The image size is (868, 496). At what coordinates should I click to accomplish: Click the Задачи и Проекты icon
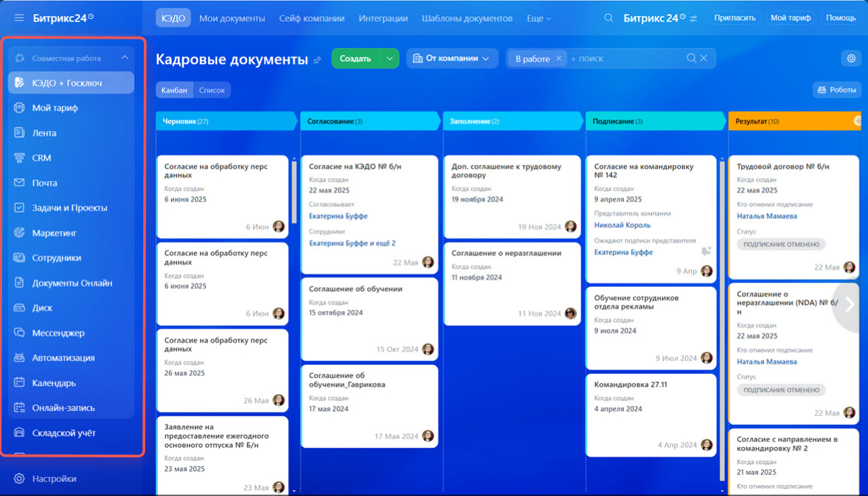coord(20,208)
